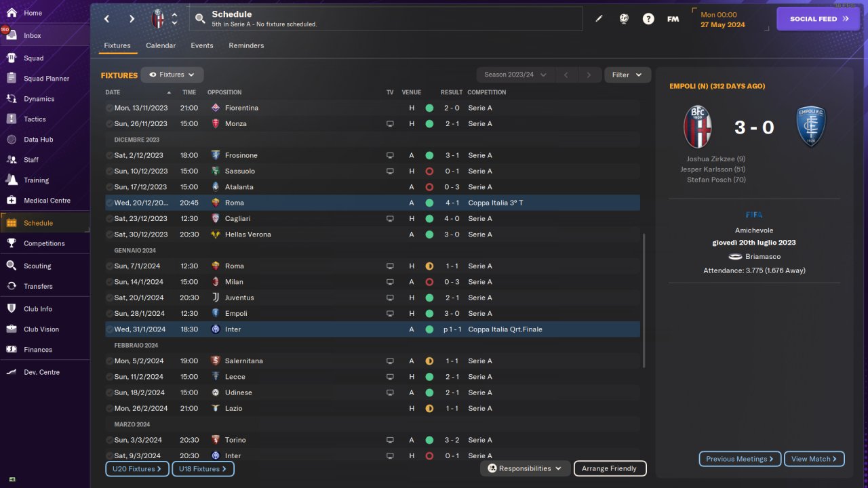This screenshot has height=488, width=868.
Task: Sort fixtures by the Date column
Action: (x=138, y=92)
